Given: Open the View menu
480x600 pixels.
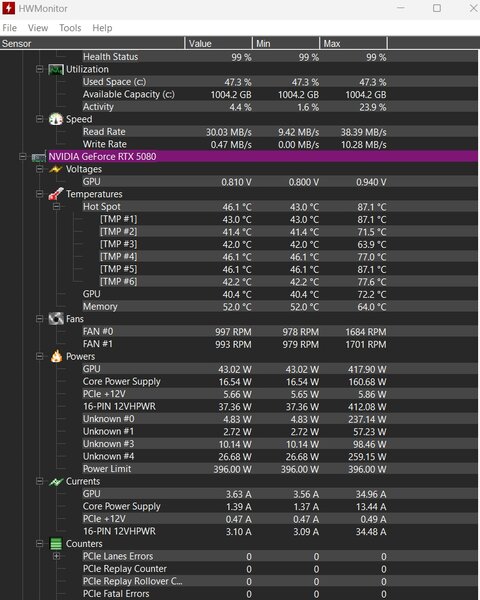Looking at the screenshot, I should point(38,28).
